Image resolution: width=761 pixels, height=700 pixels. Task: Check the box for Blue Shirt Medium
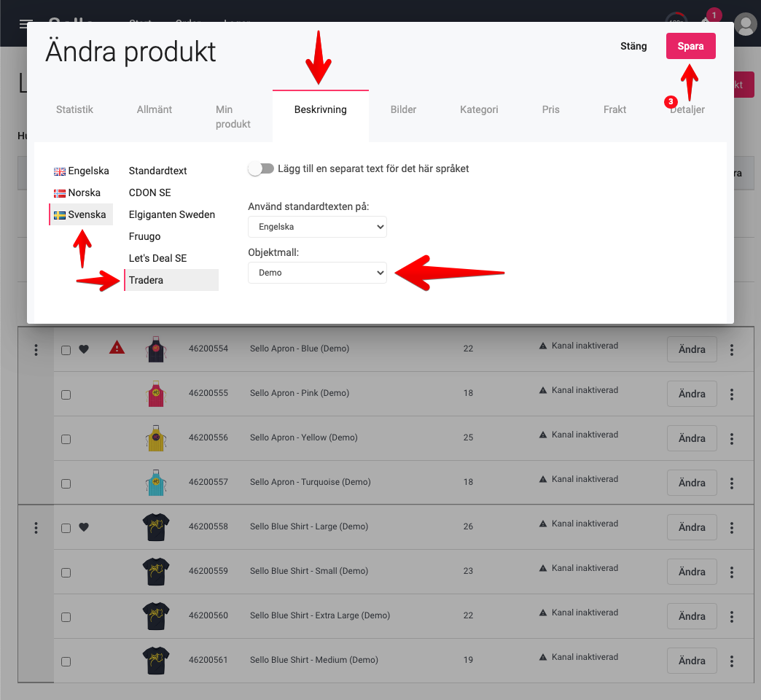click(x=66, y=661)
